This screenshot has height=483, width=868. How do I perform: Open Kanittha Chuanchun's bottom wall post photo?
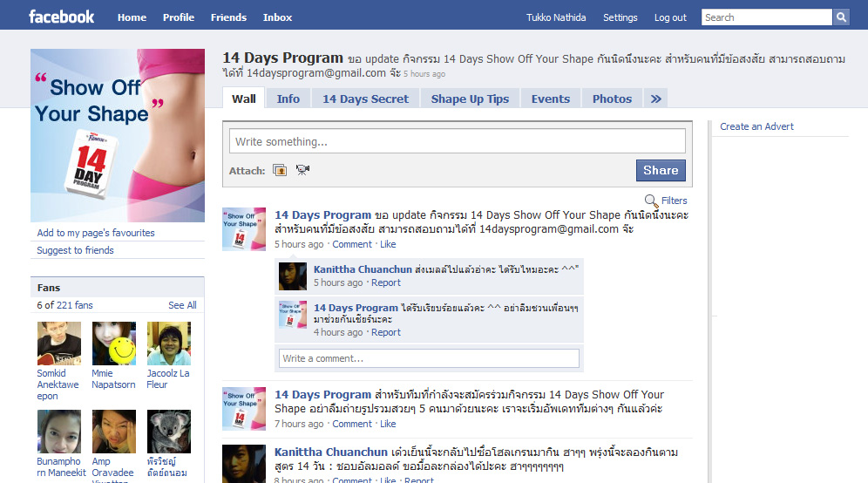pos(244,464)
